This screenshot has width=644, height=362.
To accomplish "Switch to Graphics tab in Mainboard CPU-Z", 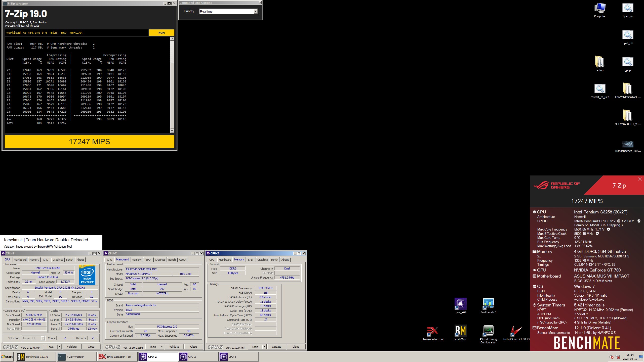I will [160, 260].
